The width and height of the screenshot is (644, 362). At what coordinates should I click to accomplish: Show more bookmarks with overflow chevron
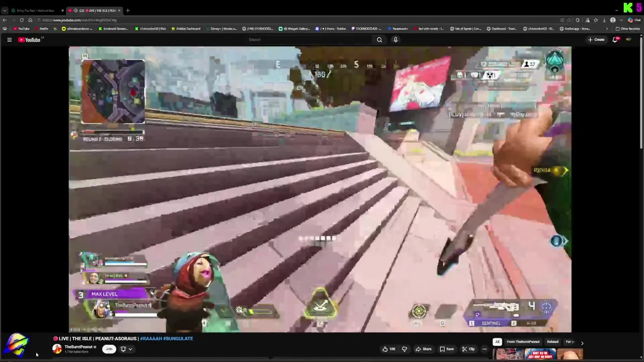coord(608,29)
